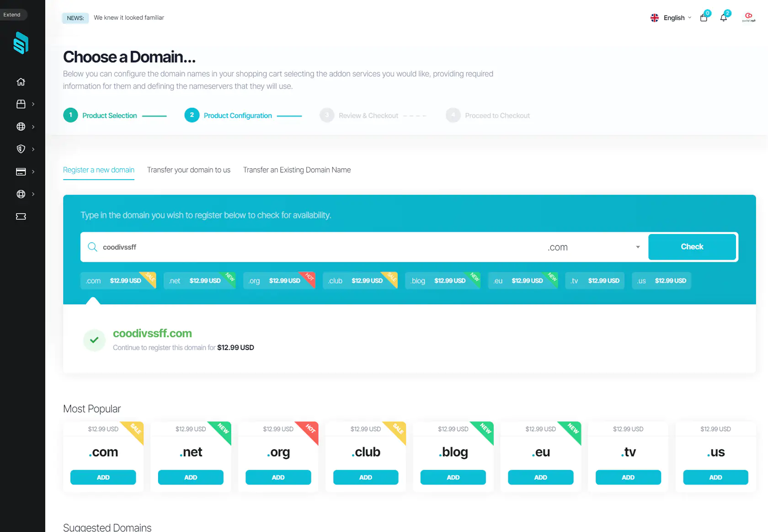Viewport: 768px width, 532px height.
Task: Open the ticket icon in sidebar
Action: point(21,216)
